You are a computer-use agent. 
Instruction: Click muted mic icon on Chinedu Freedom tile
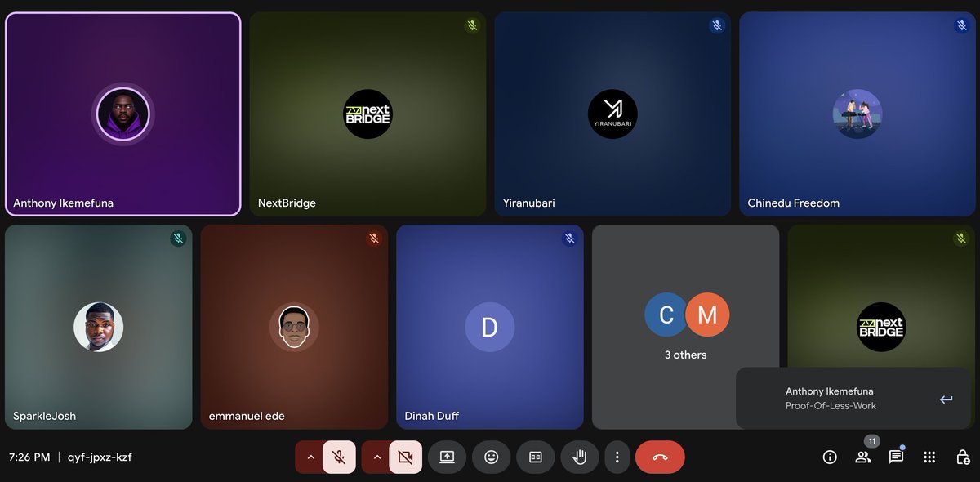[961, 26]
